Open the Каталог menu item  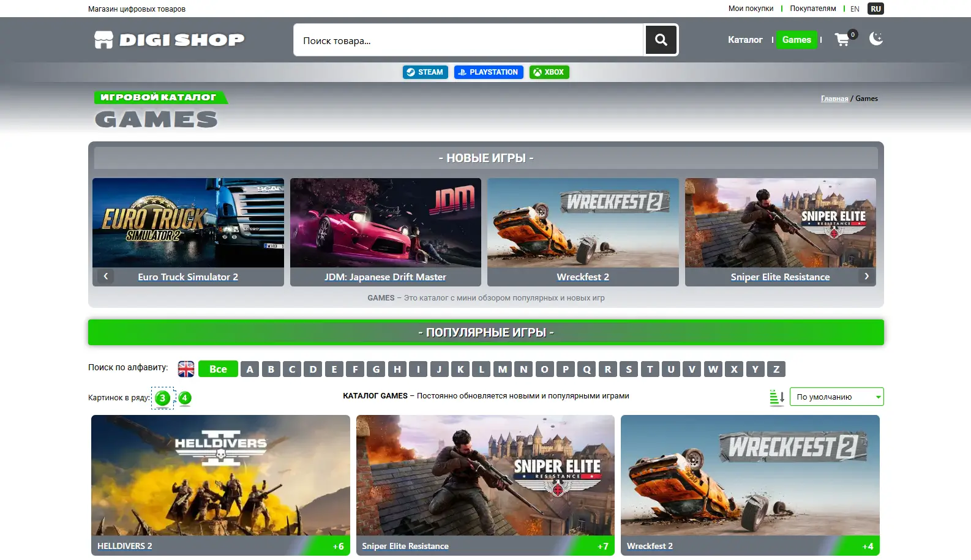click(745, 40)
